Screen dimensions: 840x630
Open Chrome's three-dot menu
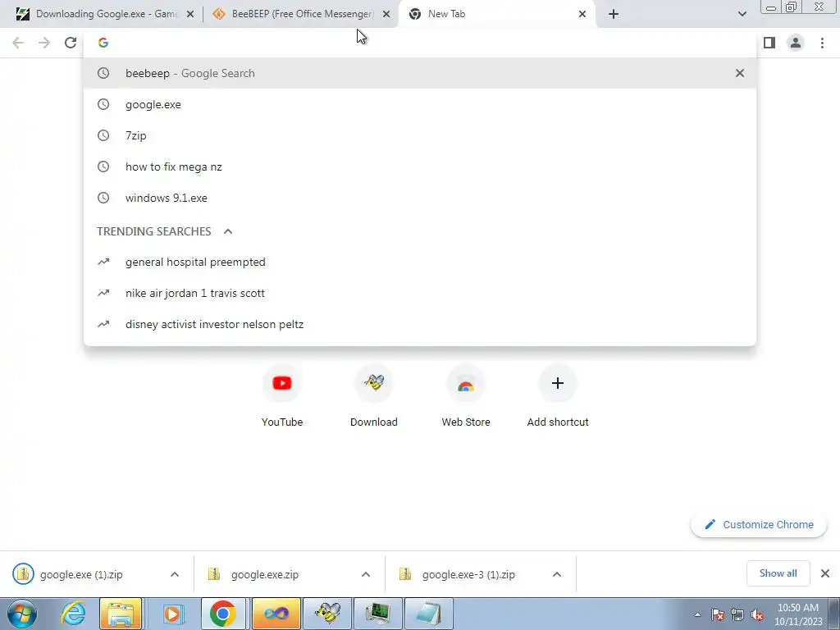click(822, 43)
